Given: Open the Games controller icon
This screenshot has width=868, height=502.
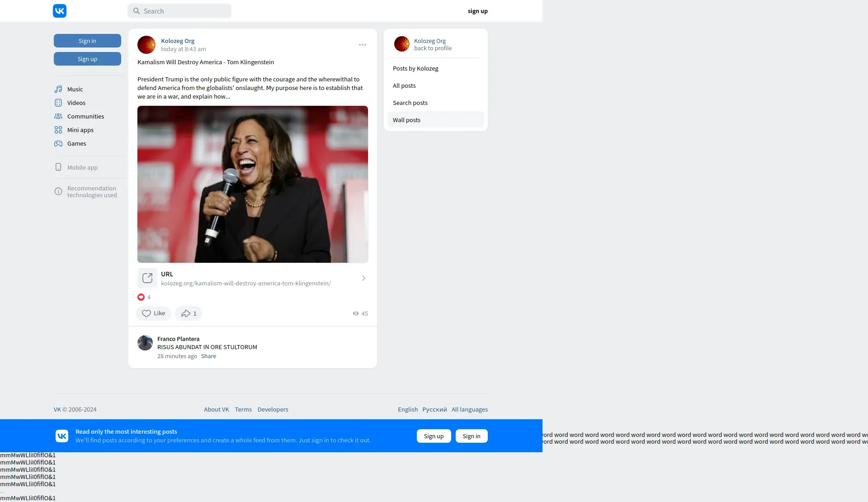Looking at the screenshot, I should tap(58, 143).
